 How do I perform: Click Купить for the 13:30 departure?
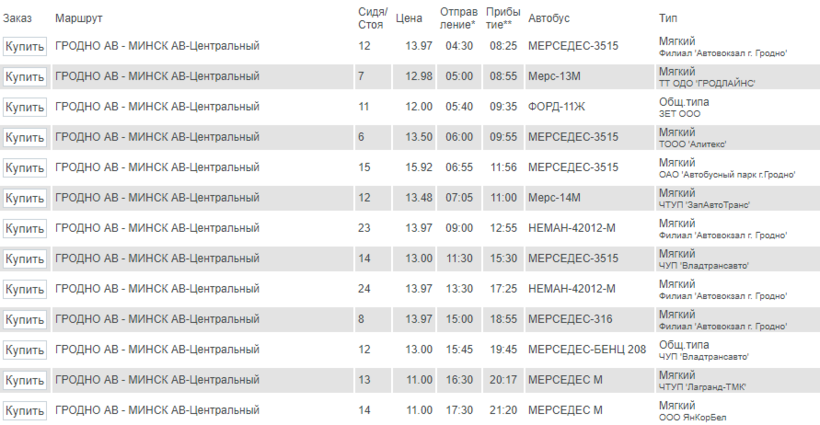coord(25,290)
